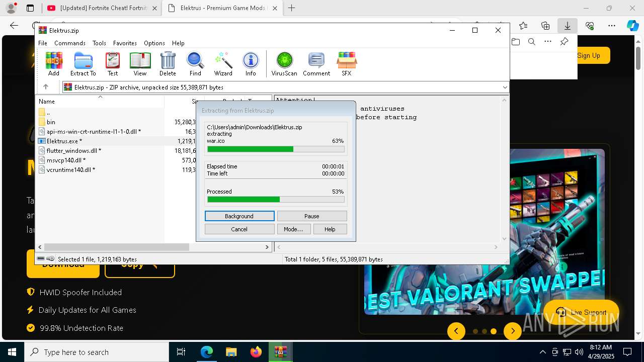
Task: Open a new browser tab
Action: click(292, 8)
